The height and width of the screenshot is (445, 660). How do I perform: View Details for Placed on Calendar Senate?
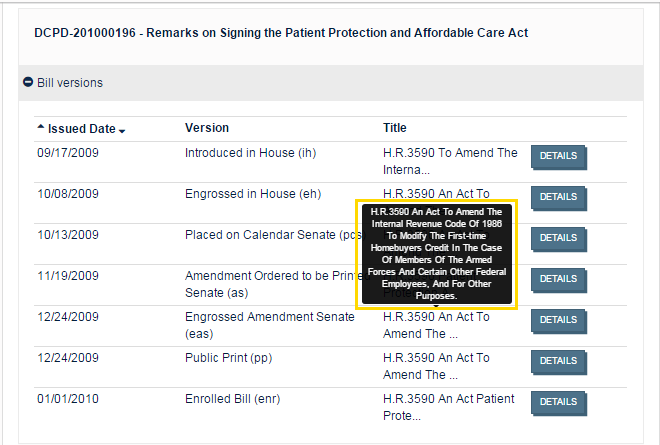click(x=558, y=238)
